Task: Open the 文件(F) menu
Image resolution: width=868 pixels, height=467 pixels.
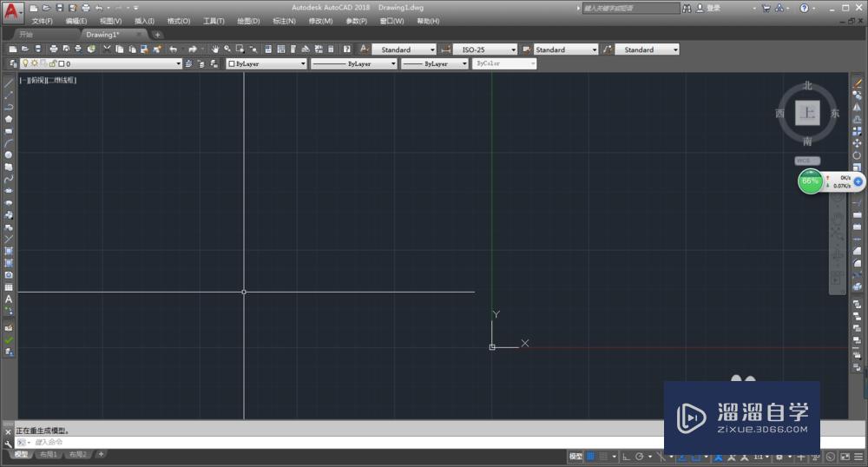Action: coord(42,21)
